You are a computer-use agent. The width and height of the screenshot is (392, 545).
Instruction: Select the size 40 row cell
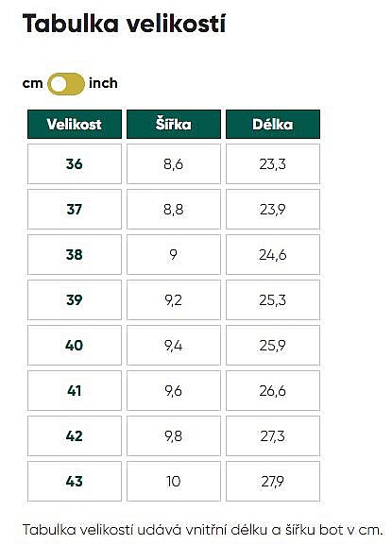coord(75,346)
